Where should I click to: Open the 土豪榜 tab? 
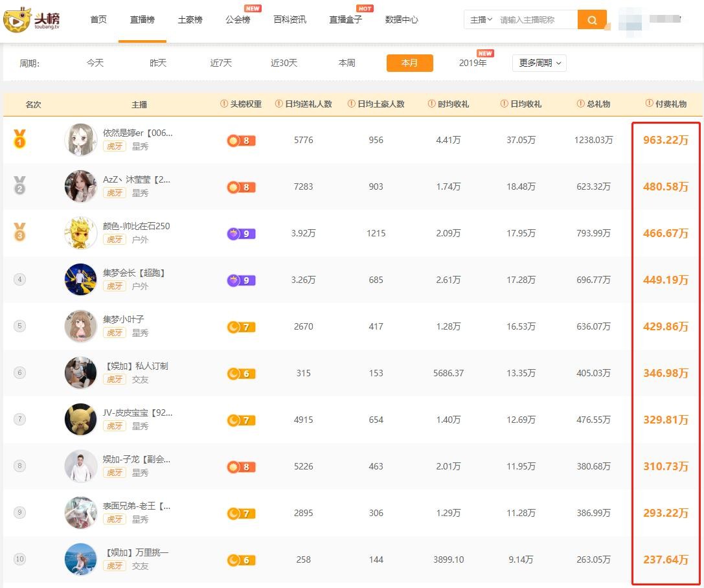[190, 20]
